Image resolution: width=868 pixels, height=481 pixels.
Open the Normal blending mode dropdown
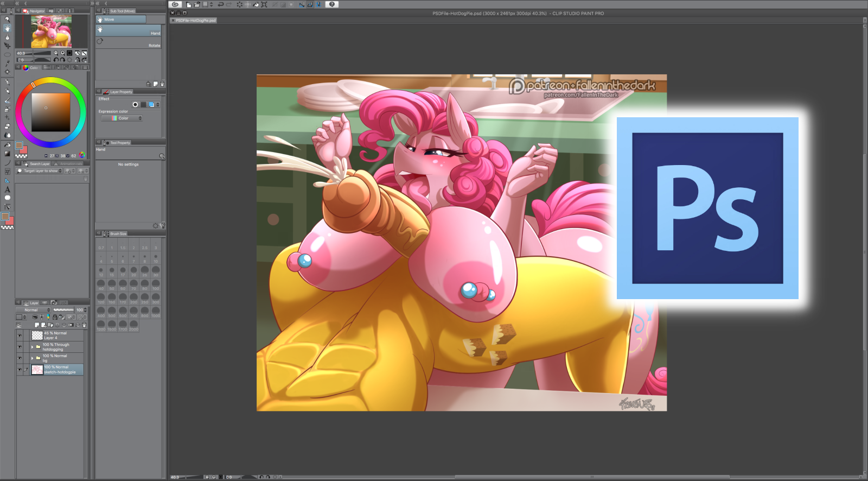click(33, 310)
